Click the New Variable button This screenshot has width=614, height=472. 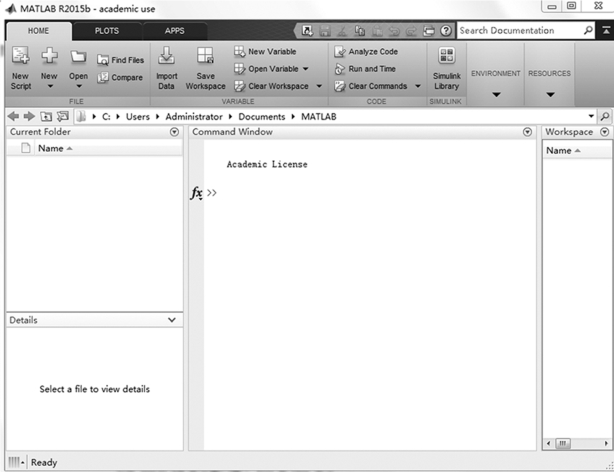(x=265, y=52)
